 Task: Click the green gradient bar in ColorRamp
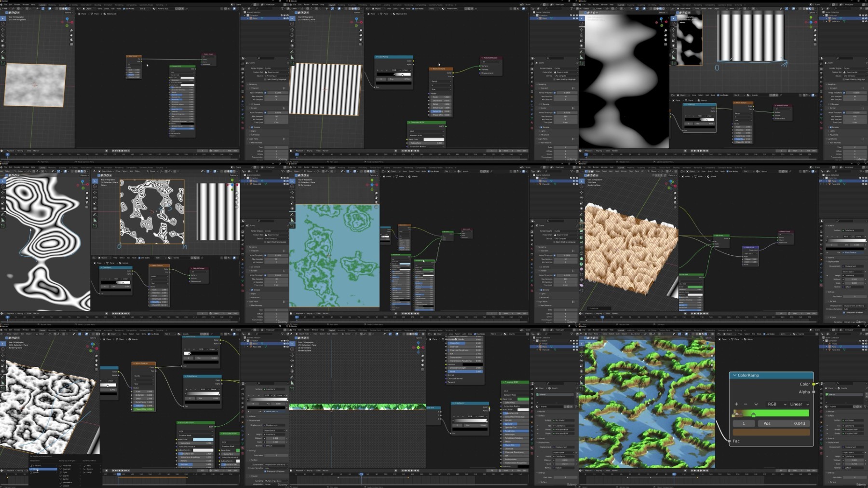tap(772, 413)
